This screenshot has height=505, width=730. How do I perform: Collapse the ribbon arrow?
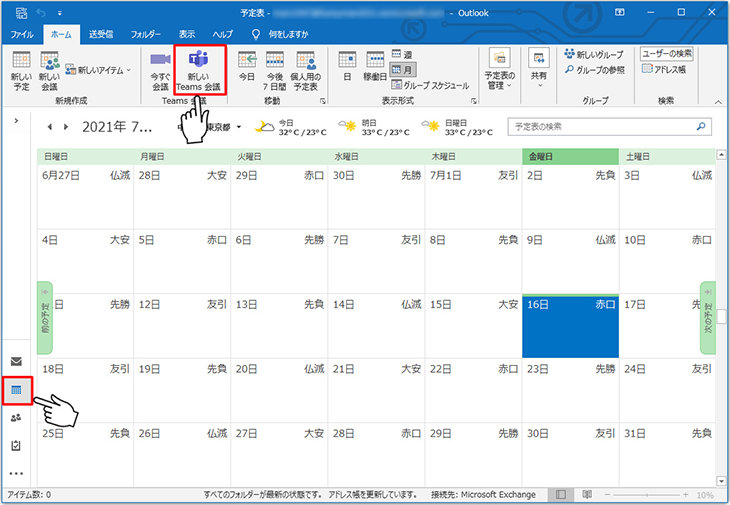(x=718, y=101)
